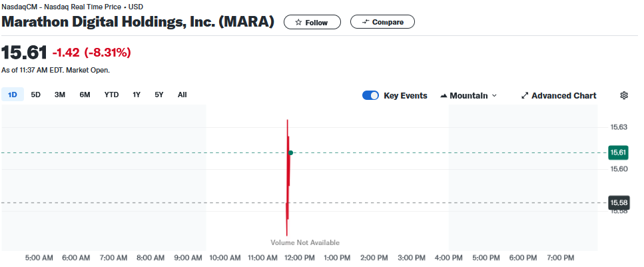Click the green current price dot
Image resolution: width=644 pixels, height=267 pixels.
(x=291, y=152)
